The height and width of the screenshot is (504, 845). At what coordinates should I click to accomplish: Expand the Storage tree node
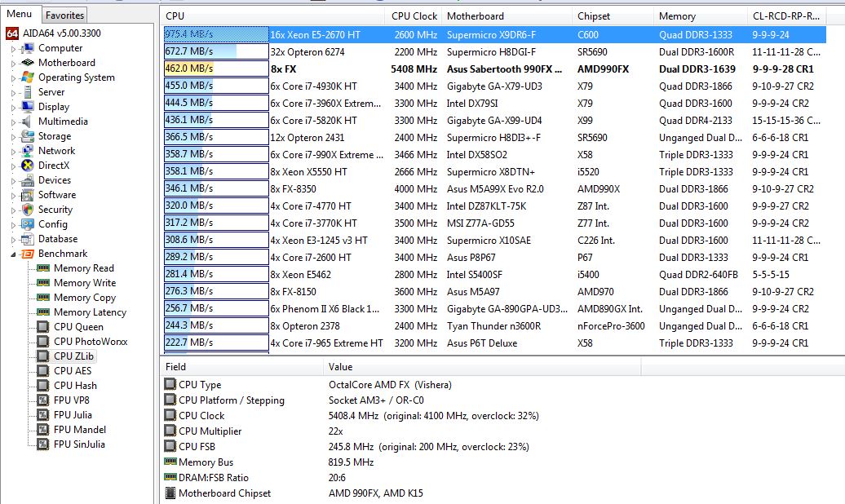(14, 137)
